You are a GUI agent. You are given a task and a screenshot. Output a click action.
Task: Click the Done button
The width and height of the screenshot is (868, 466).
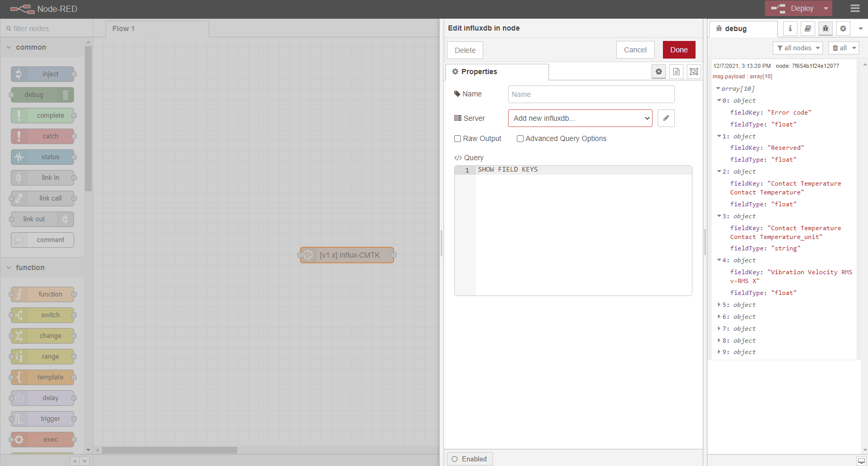click(x=678, y=50)
